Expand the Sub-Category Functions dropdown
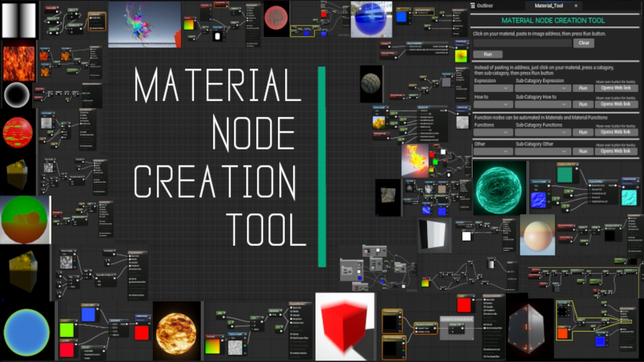The image size is (644, 362). [543, 132]
